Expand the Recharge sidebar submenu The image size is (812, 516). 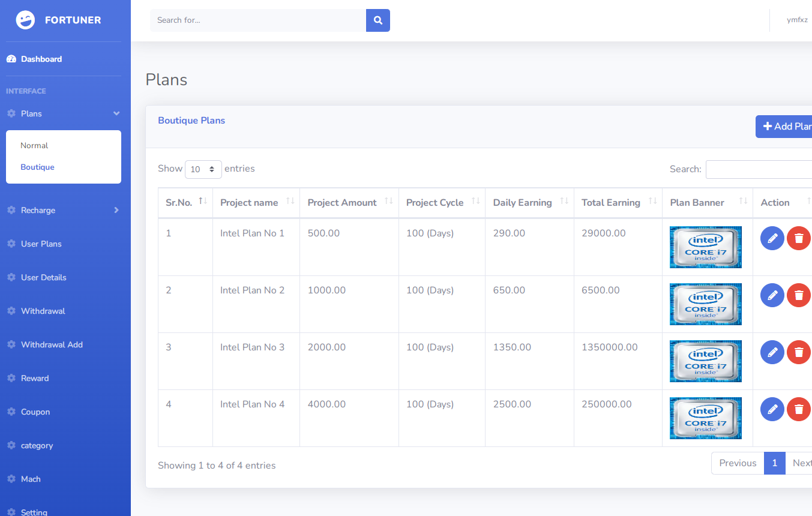click(116, 210)
